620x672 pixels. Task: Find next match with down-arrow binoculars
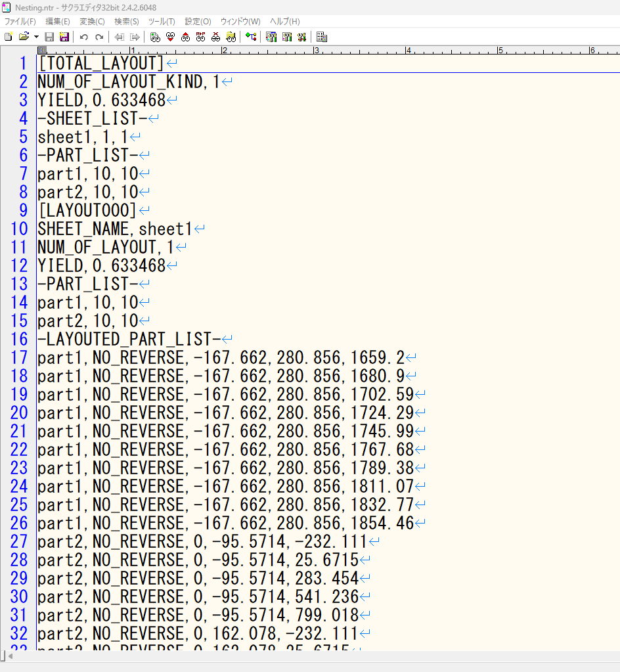coord(170,37)
